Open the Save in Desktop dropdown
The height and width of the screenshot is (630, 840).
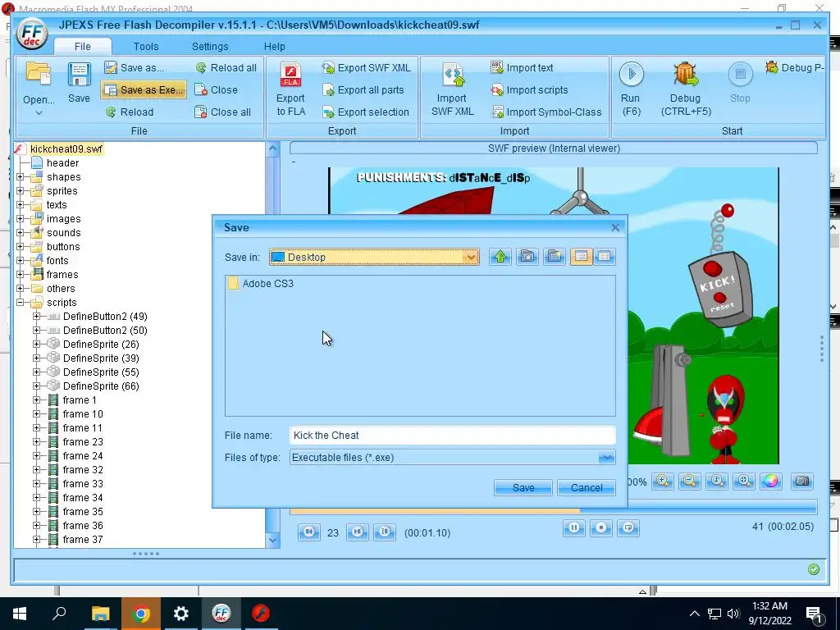(374, 257)
